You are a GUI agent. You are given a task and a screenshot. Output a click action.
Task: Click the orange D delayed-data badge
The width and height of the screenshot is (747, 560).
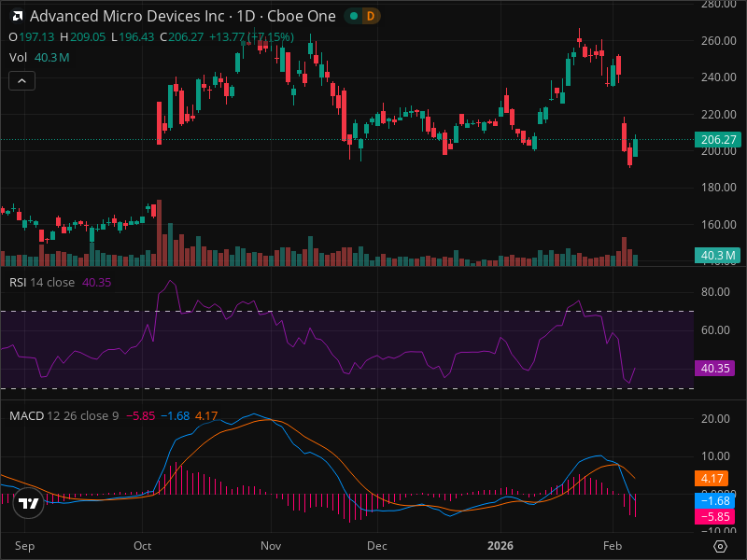tap(371, 16)
